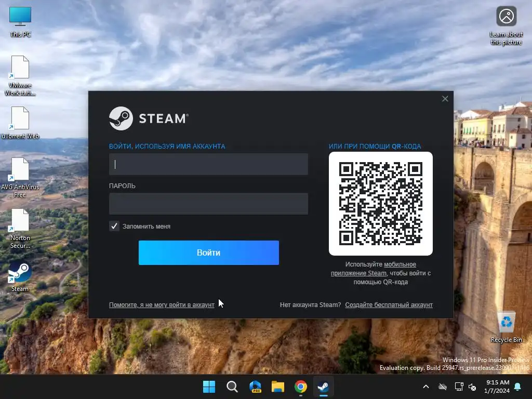Click the password (ПАРОЛЬ) input field
Screen dimensions: 532x399
[208, 204]
